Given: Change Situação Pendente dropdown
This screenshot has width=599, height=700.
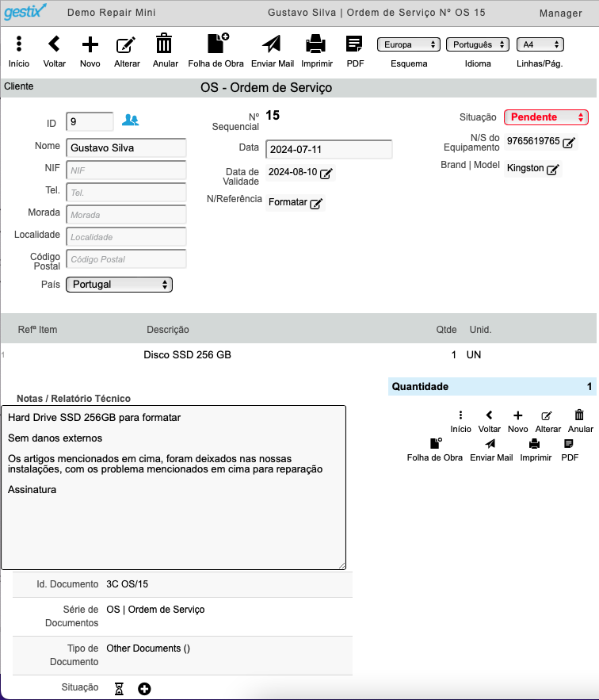Looking at the screenshot, I should 546,117.
